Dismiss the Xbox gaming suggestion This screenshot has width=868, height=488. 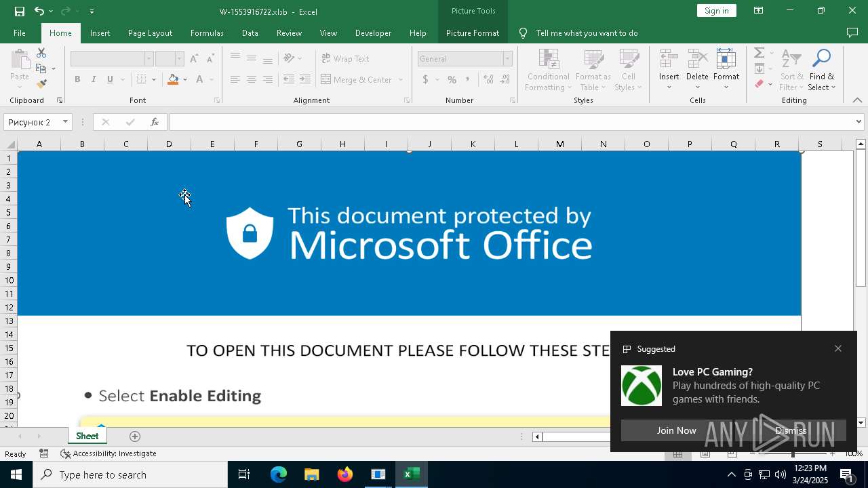click(x=791, y=430)
